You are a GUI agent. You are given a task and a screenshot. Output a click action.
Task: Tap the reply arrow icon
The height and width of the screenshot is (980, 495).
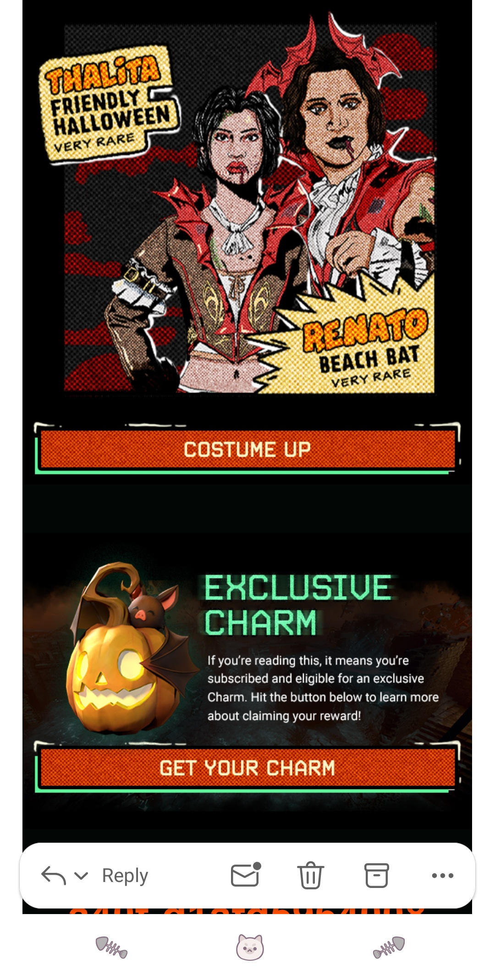pos(54,876)
